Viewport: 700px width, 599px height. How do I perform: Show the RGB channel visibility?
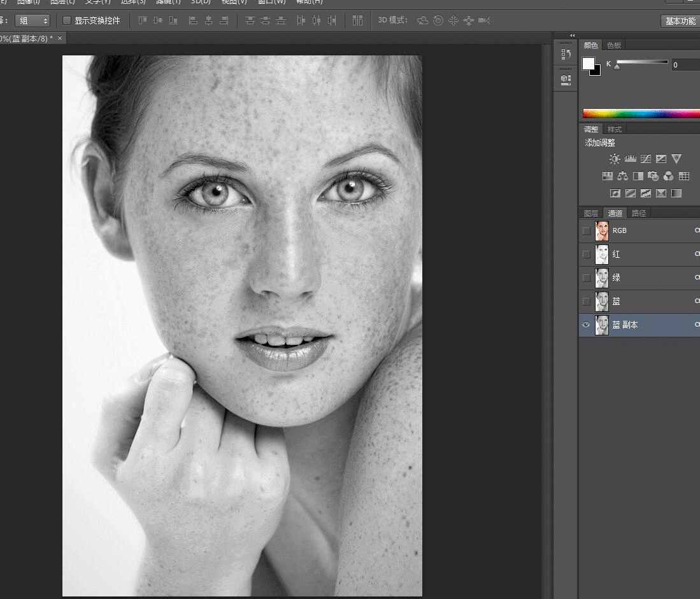[x=586, y=230]
